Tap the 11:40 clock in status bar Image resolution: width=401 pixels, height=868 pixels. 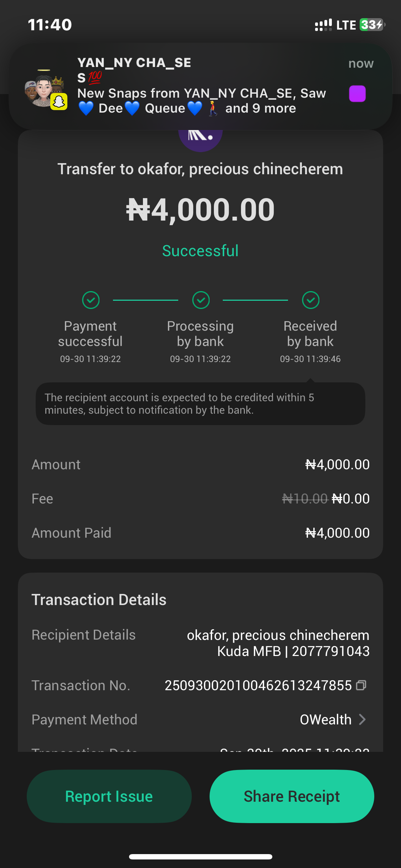(50, 25)
